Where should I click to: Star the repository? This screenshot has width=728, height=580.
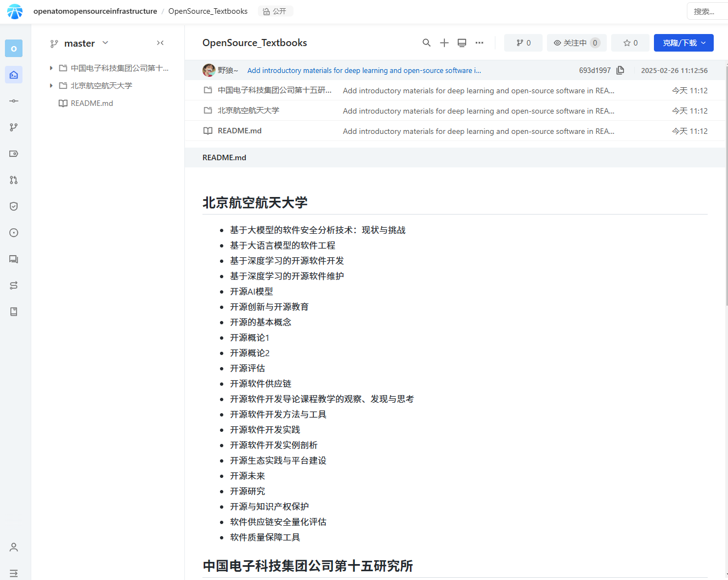630,43
